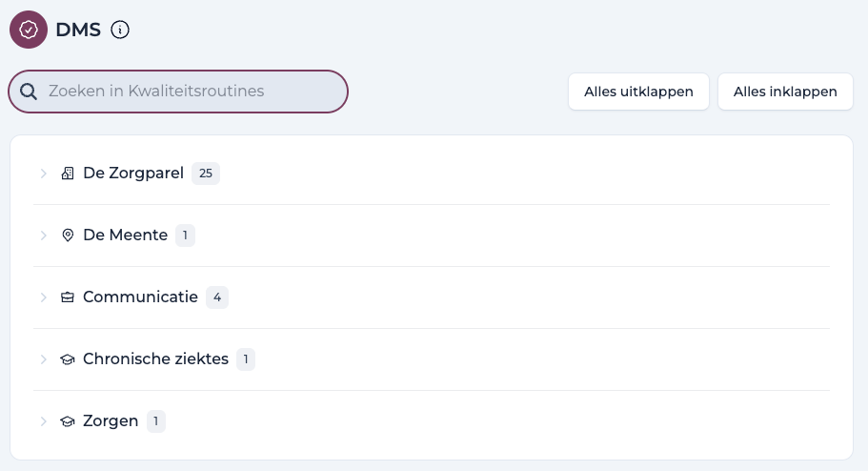Focus the Zoeken in Kwaliteitsroutines search field
This screenshot has height=471, width=868.
coord(178,92)
